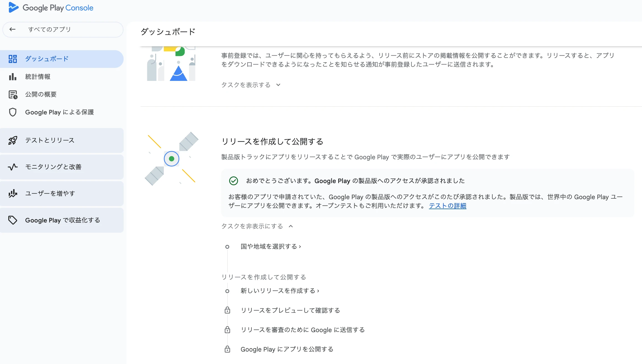This screenshot has height=364, width=642.
Task: Open the 国や地域を選択する task
Action: [271, 246]
